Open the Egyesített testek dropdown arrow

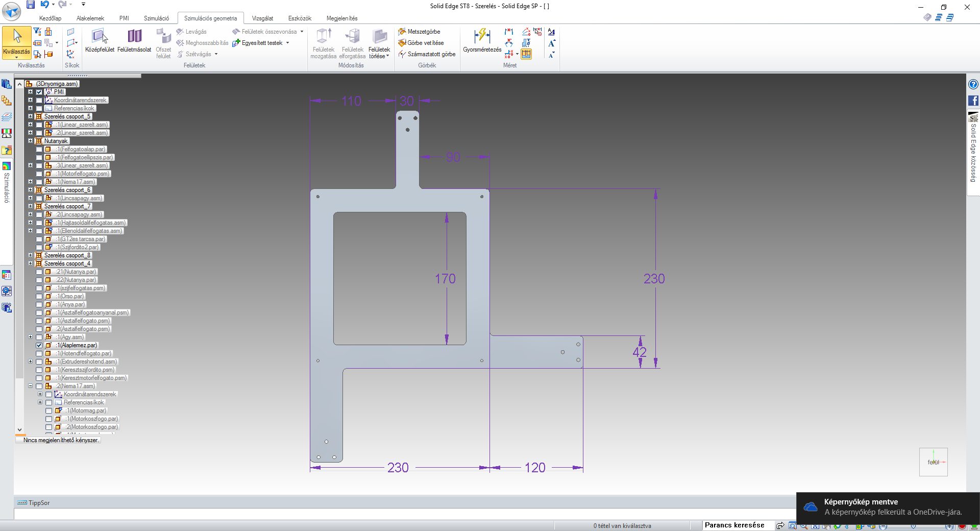pyautogui.click(x=287, y=43)
